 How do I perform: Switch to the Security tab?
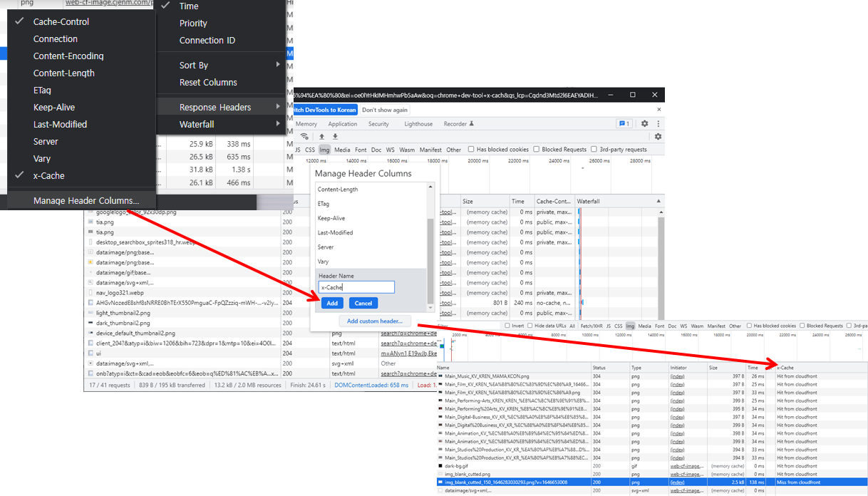tap(378, 124)
